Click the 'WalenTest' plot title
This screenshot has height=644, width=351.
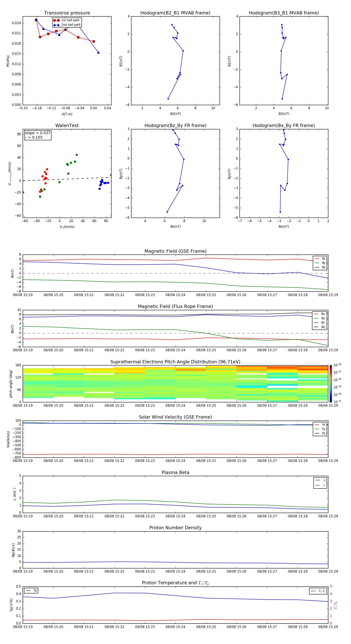pos(67,125)
